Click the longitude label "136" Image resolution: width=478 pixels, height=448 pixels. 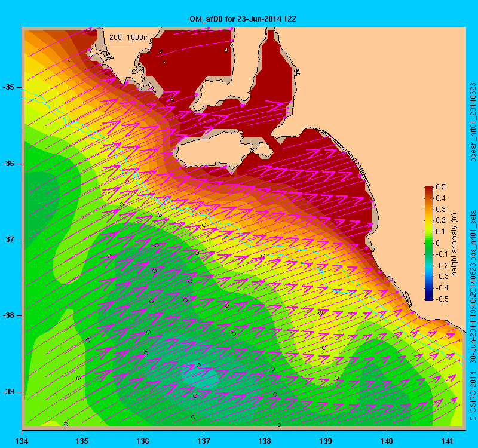click(143, 441)
